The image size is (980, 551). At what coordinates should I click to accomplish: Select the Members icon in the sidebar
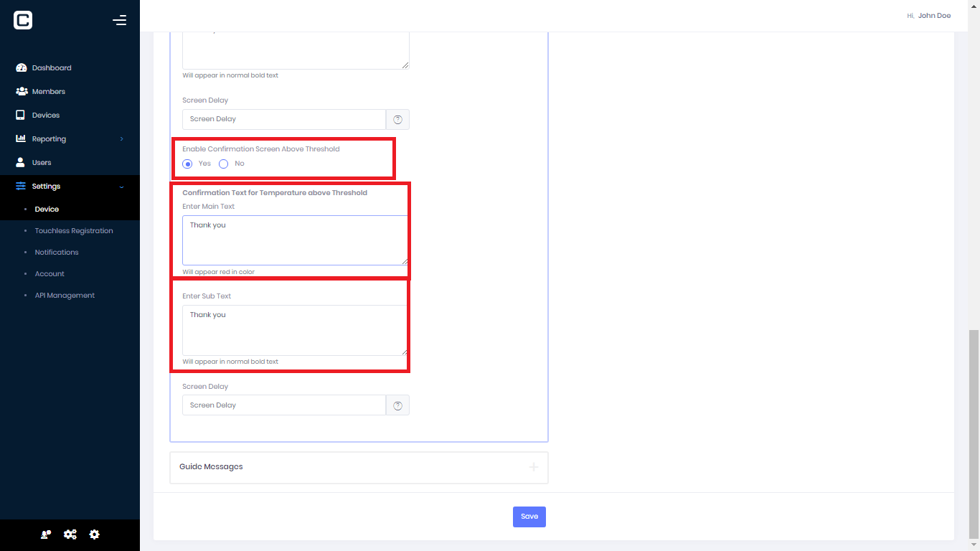tap(22, 91)
